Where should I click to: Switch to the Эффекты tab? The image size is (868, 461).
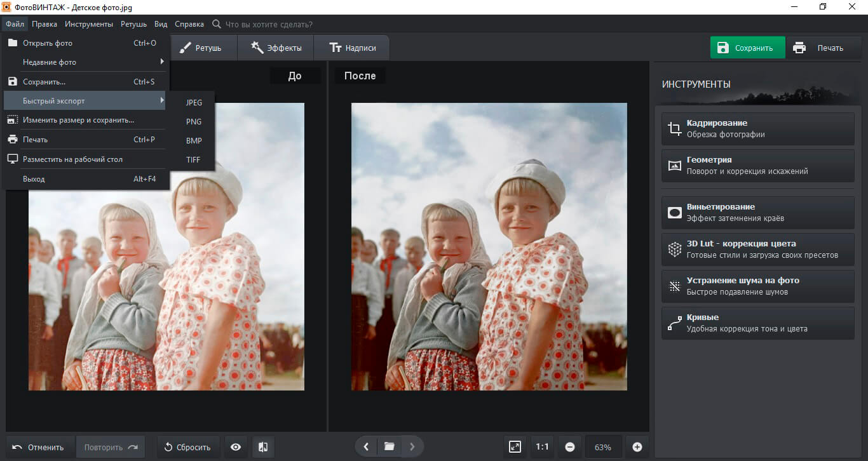276,48
